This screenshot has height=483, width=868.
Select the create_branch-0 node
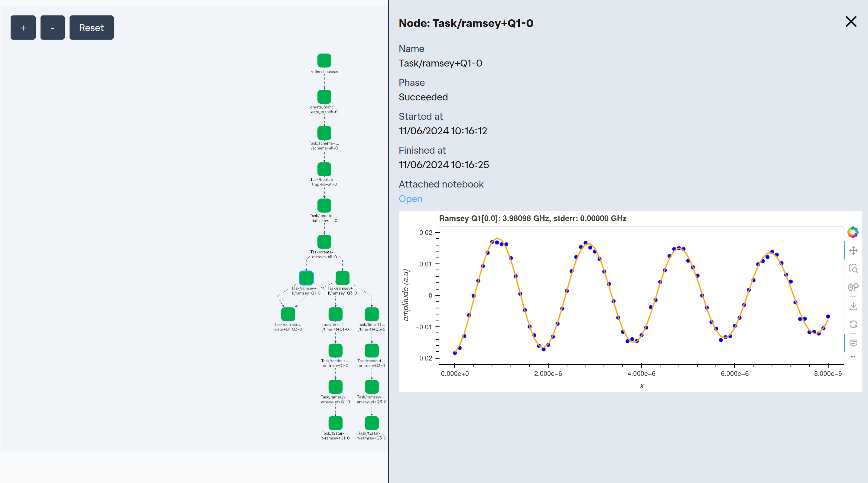[324, 97]
